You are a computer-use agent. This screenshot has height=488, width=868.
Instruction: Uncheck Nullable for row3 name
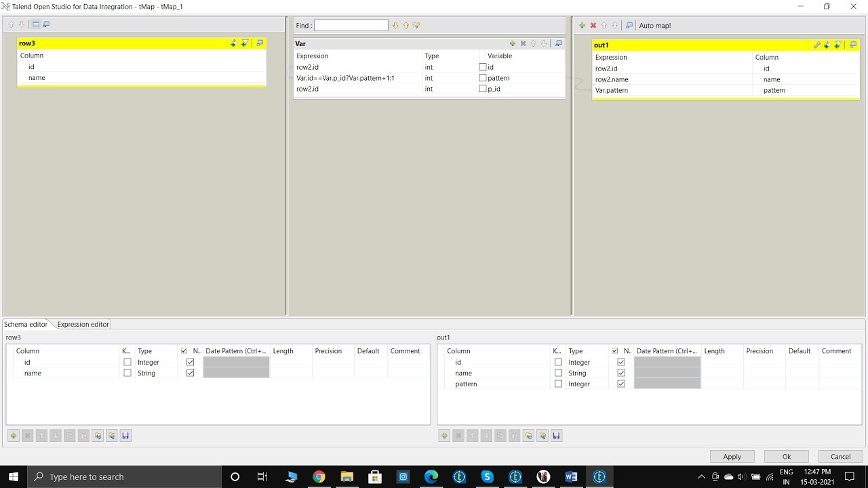coord(190,373)
